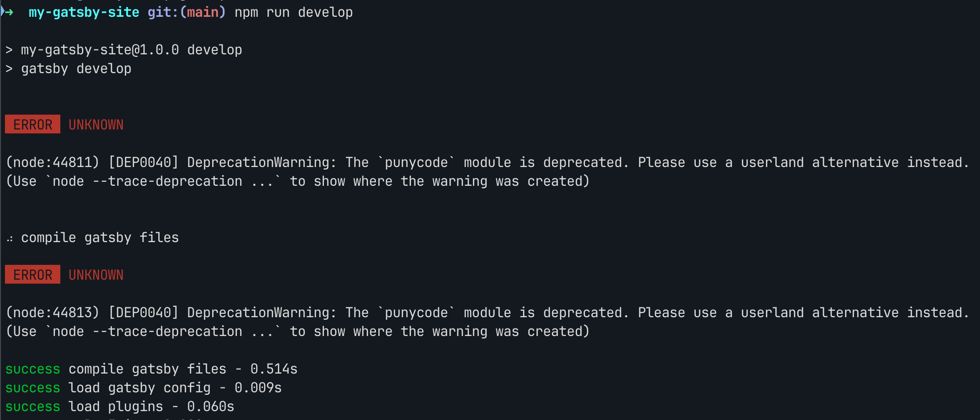Click the second UNKNOWN error label

click(x=96, y=275)
